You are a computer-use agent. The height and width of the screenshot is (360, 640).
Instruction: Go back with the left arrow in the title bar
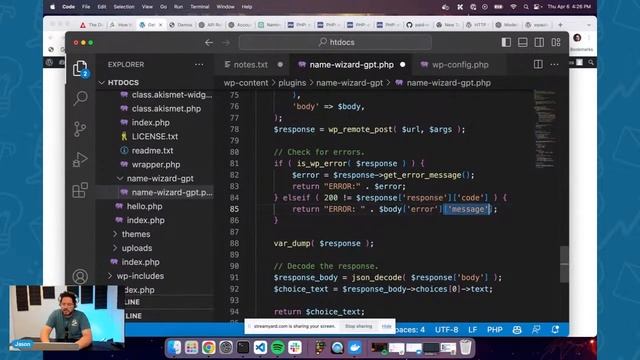[209, 42]
